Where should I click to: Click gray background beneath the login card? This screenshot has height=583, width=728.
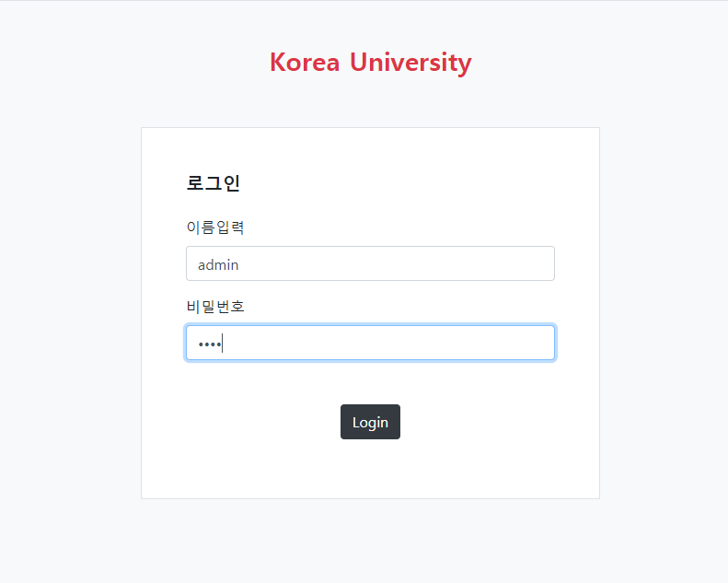coord(370,542)
